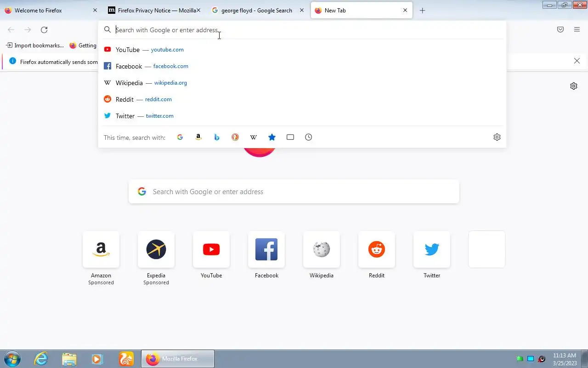Click the taskbar clock showing 11:13 AM

[565, 359]
